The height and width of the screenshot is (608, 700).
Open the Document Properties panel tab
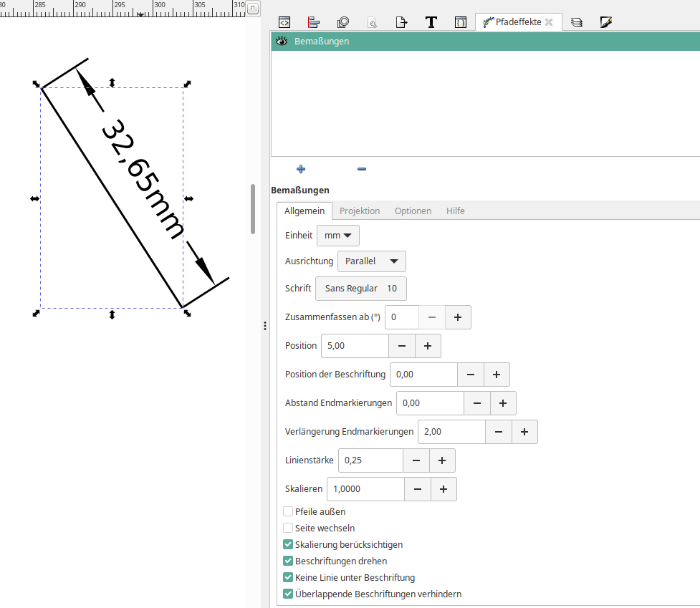(373, 22)
